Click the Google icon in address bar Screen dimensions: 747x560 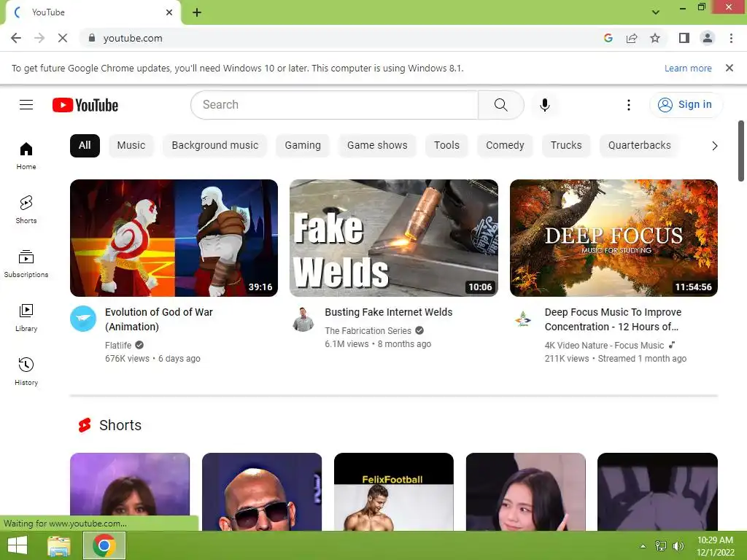pos(608,38)
